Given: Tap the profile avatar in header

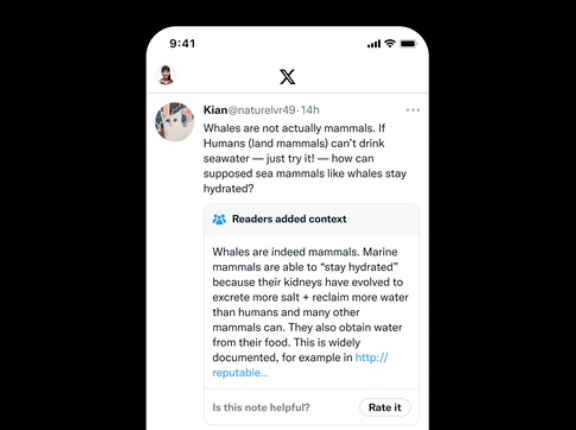Looking at the screenshot, I should 166,75.
